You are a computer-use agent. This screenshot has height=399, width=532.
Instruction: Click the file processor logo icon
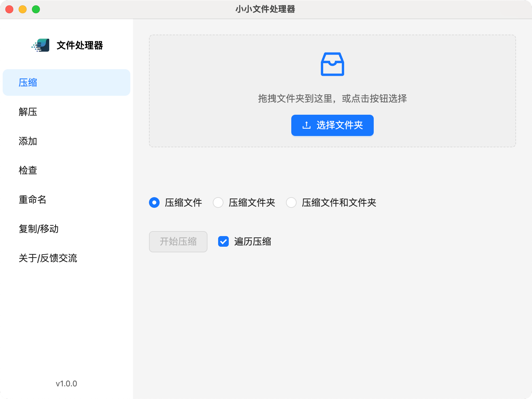coord(41,45)
